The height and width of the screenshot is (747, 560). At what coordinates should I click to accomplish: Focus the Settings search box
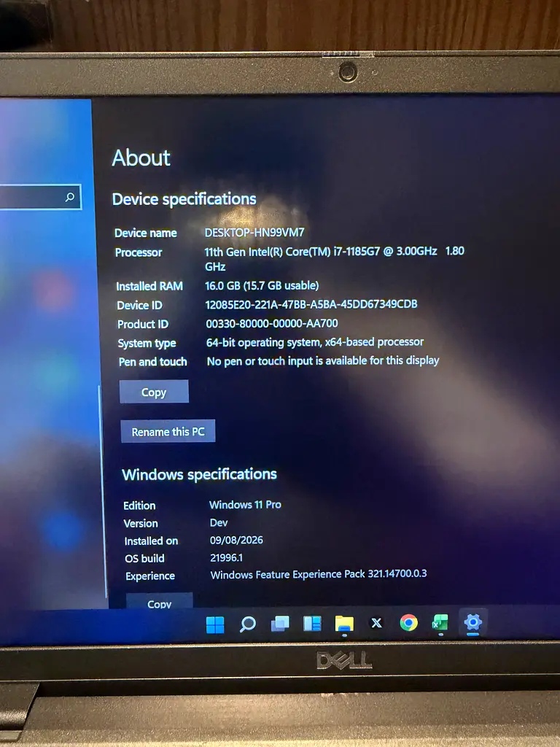(x=41, y=197)
